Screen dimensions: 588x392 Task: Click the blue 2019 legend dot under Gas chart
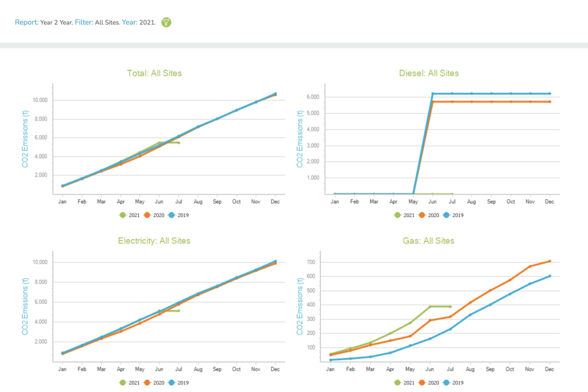448,383
